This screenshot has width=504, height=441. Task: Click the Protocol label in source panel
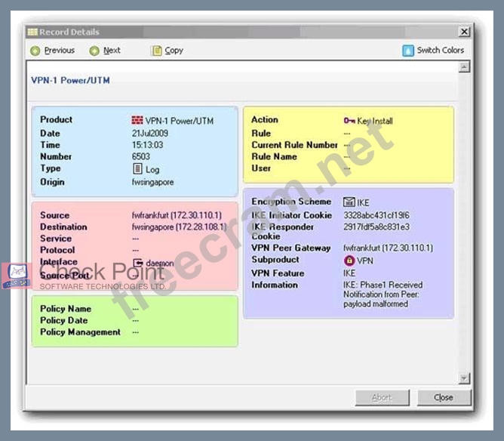pos(57,250)
